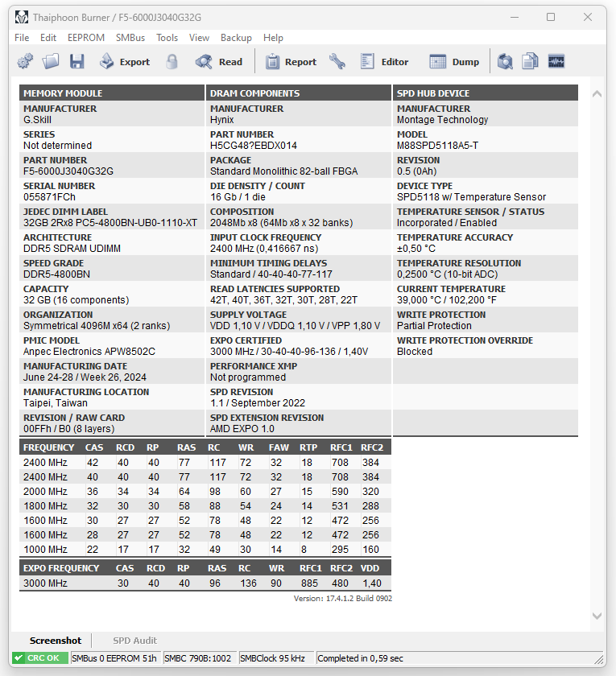Click the SMBus 0 EEPROM 51h status entry
Image resolution: width=616 pixels, height=676 pixels.
coord(114,658)
